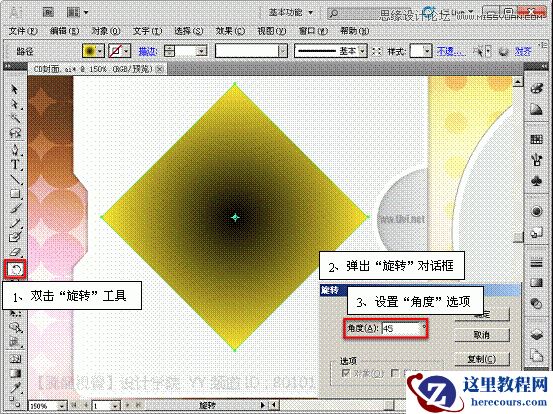553x414 pixels.
Task: Open the stroke weight dropdown
Action: point(202,51)
